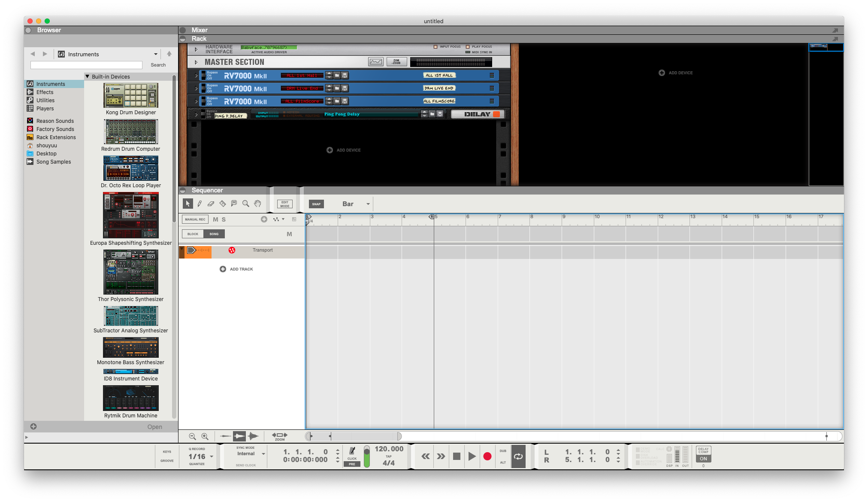
Task: Select the Hand tool in sequencer
Action: pyautogui.click(x=257, y=204)
